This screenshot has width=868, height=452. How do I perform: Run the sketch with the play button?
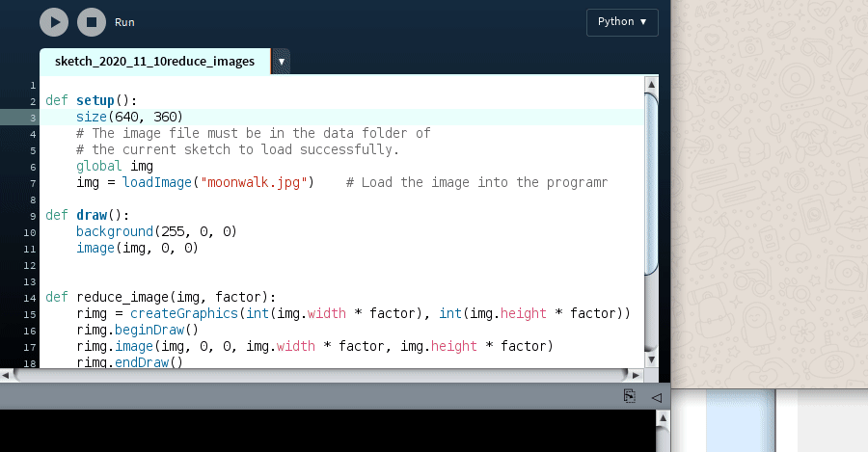pos(53,21)
